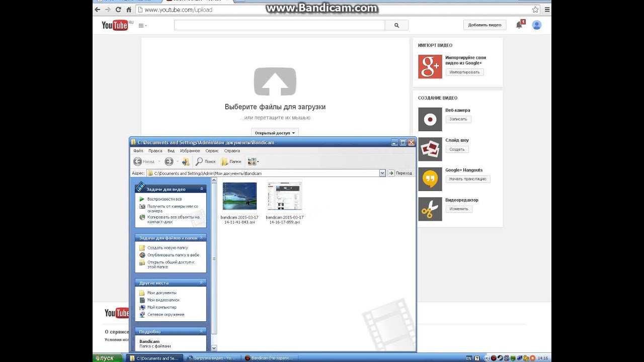Click the browser back arrow
The width and height of the screenshot is (644, 362).
click(98, 10)
